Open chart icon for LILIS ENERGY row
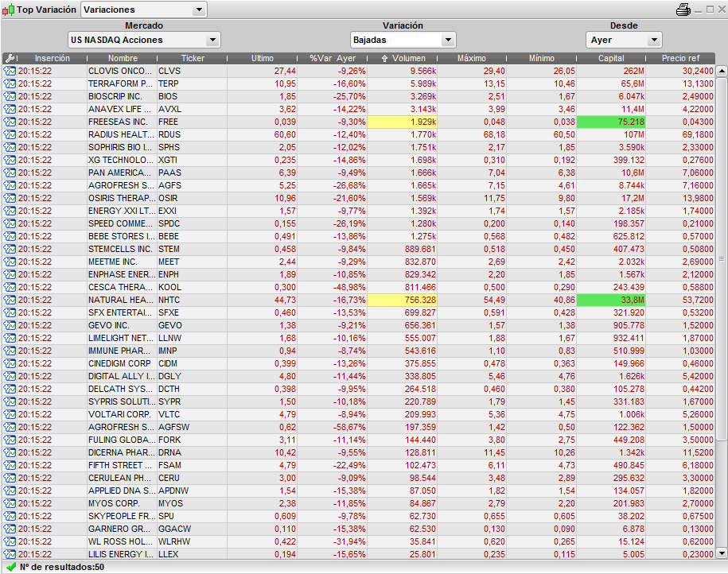The image size is (728, 574). point(10,554)
